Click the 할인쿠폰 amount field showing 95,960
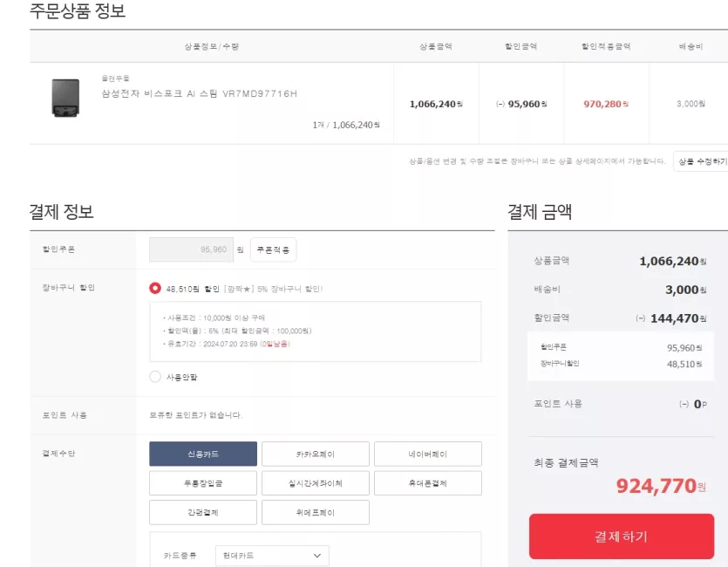728x567 pixels. point(191,249)
